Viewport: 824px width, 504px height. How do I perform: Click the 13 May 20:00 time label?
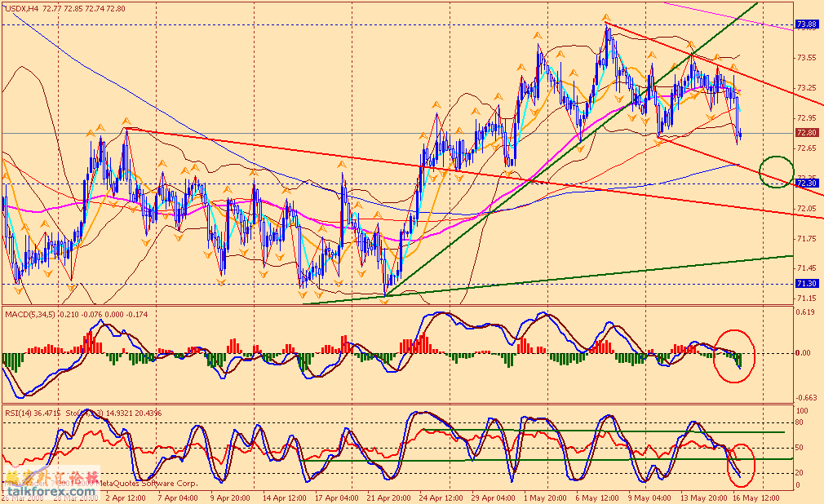pyautogui.click(x=703, y=497)
